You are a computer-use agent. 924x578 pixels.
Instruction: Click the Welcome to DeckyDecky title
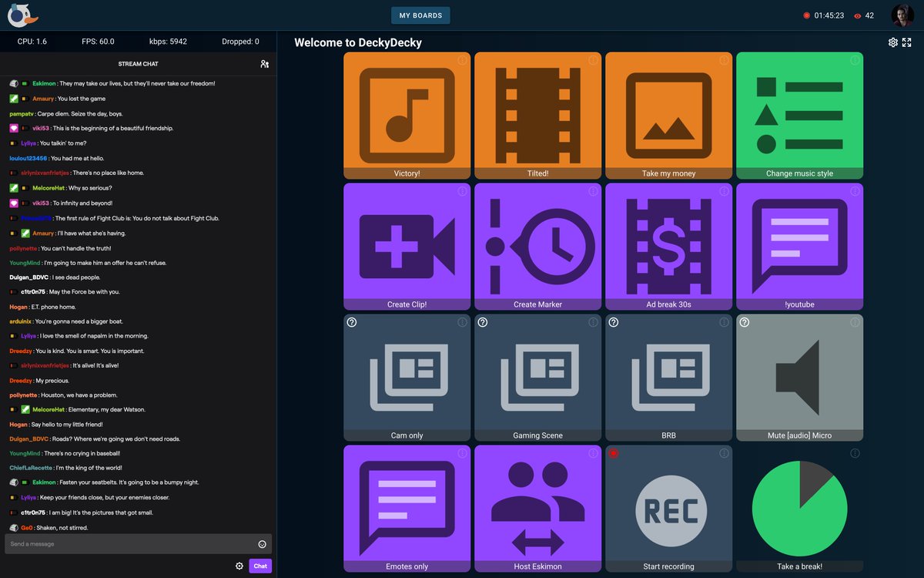click(358, 43)
